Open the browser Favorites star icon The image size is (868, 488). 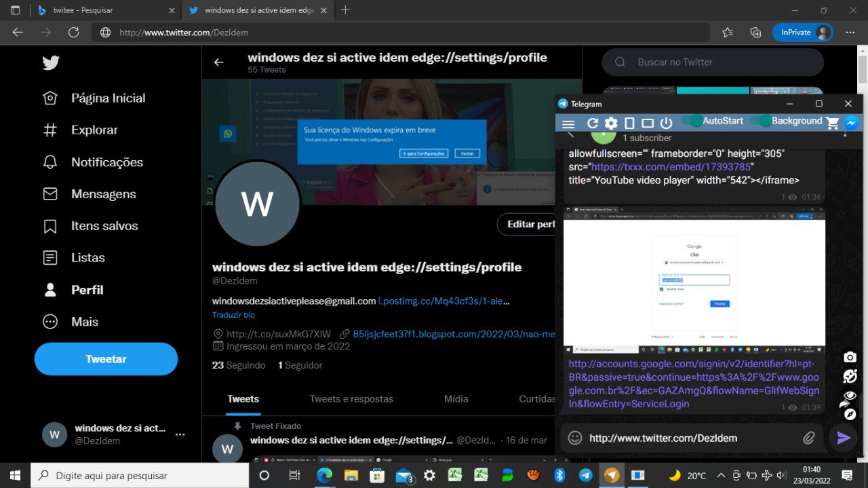pos(728,32)
